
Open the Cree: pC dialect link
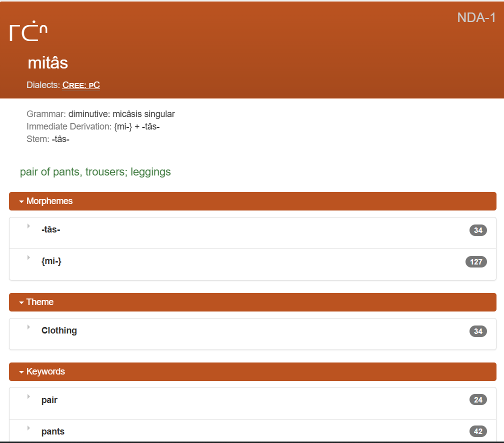(x=81, y=85)
